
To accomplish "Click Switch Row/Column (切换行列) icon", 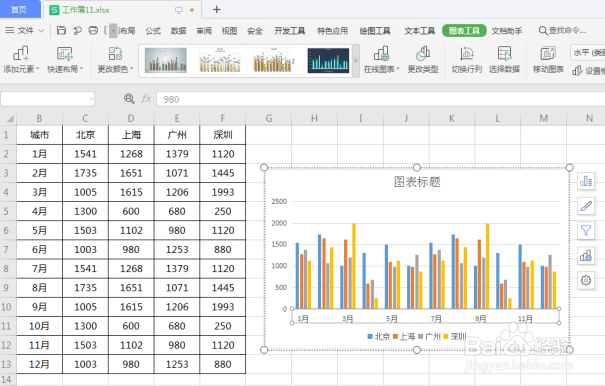I will click(466, 54).
